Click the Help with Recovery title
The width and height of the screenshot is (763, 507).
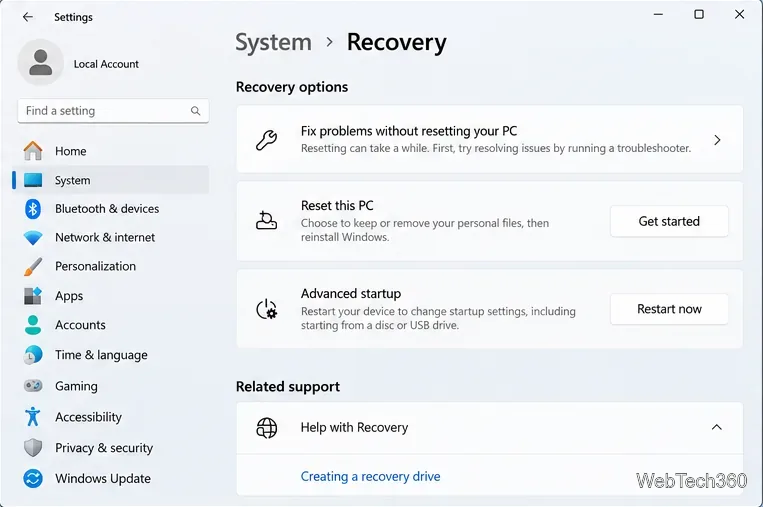click(x=354, y=428)
